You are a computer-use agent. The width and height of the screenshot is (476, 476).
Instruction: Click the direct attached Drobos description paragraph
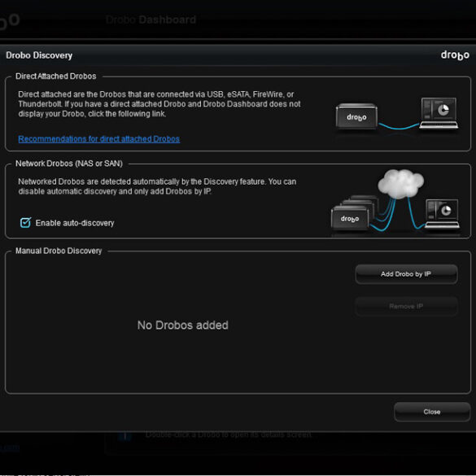click(159, 104)
